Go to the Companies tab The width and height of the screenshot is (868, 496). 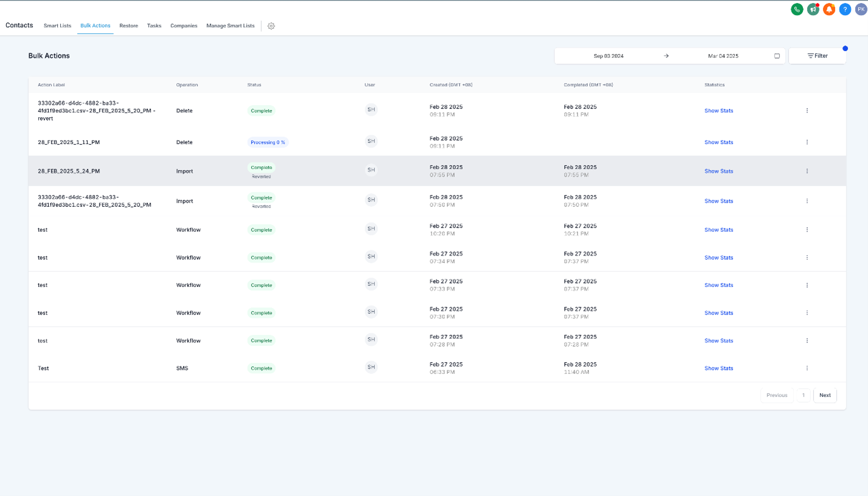click(184, 26)
